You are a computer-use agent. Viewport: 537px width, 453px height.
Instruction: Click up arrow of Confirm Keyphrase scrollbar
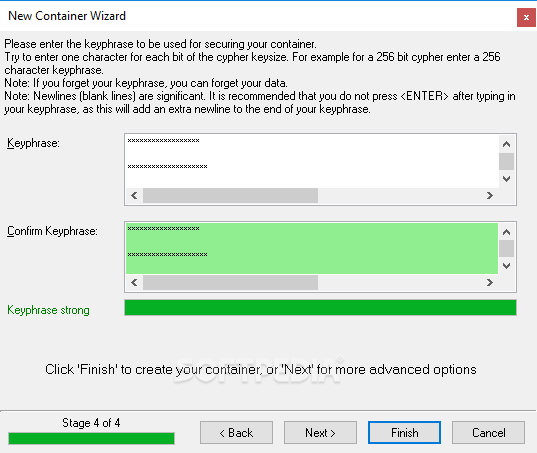point(507,232)
